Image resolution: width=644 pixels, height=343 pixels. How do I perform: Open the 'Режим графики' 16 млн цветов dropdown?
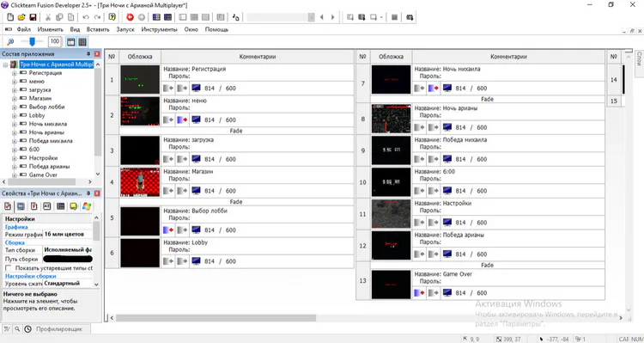click(68, 235)
